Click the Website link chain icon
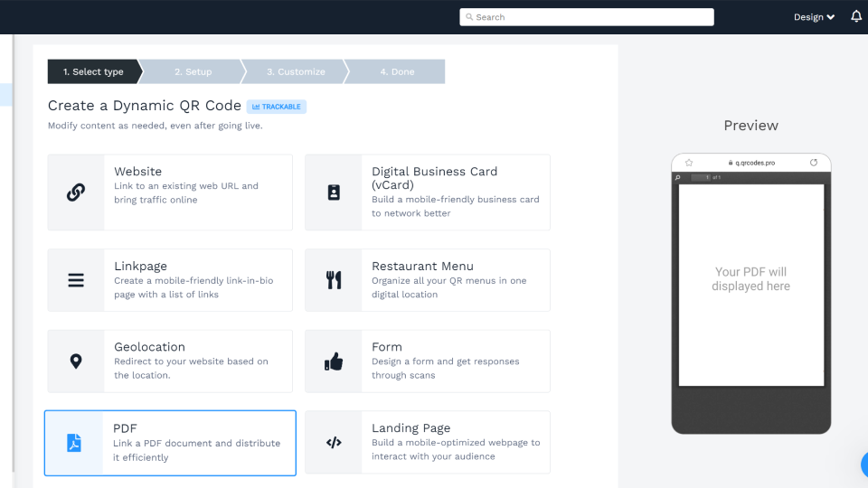Viewport: 868px width, 488px height. click(x=76, y=192)
